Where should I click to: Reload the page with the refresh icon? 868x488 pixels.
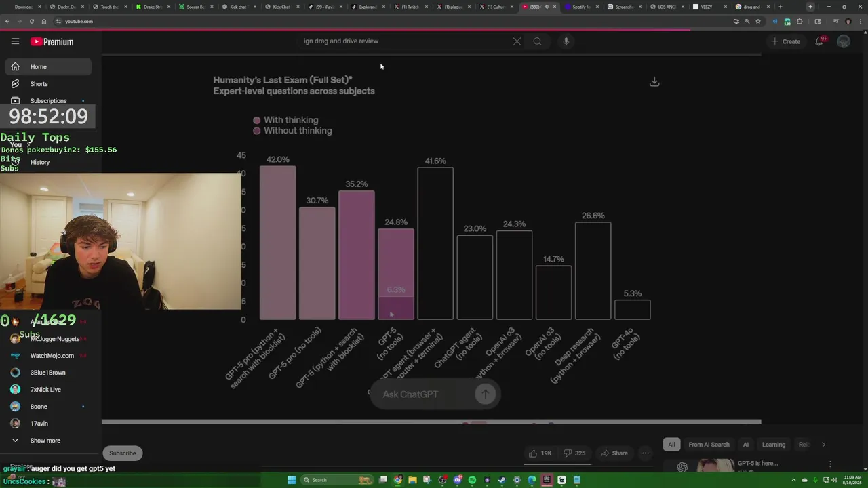pos(31,21)
